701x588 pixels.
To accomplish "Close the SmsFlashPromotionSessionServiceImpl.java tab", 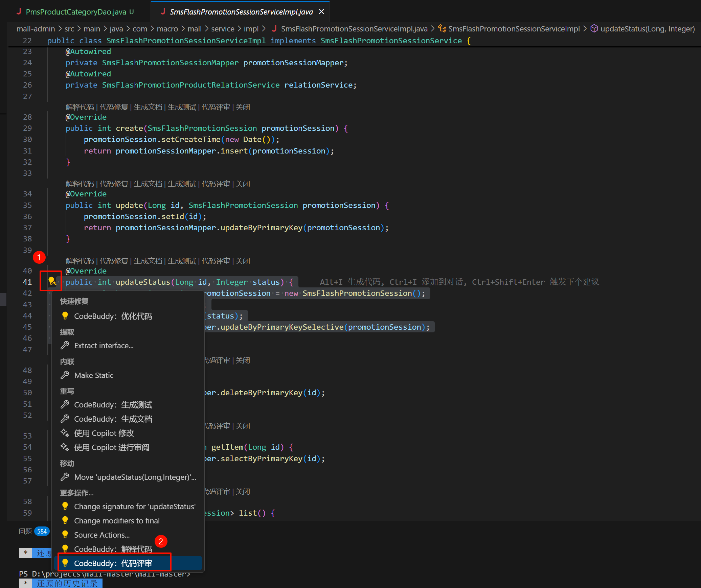I will pos(321,12).
